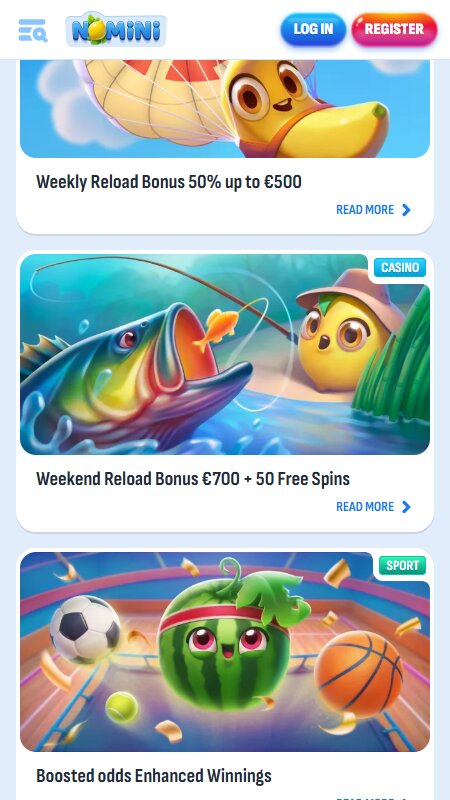The width and height of the screenshot is (450, 800).
Task: Click the Nomini logo
Action: [x=116, y=30]
